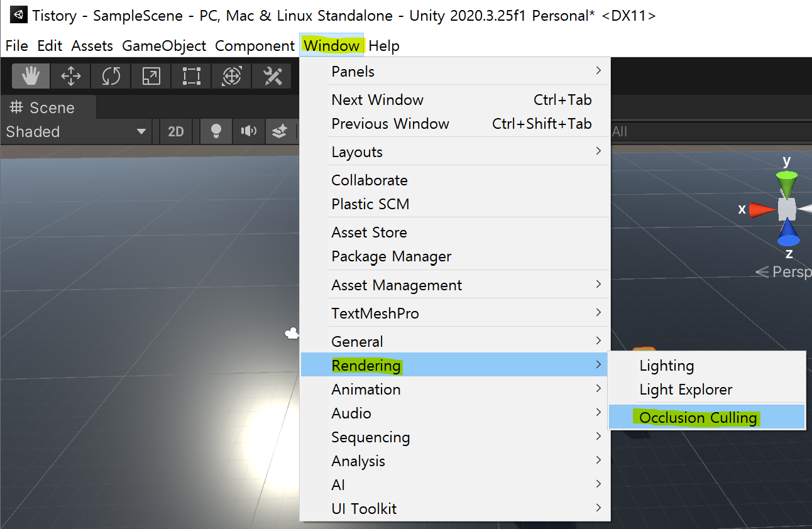Toggle scene audio with the speaker icon

[x=249, y=131]
